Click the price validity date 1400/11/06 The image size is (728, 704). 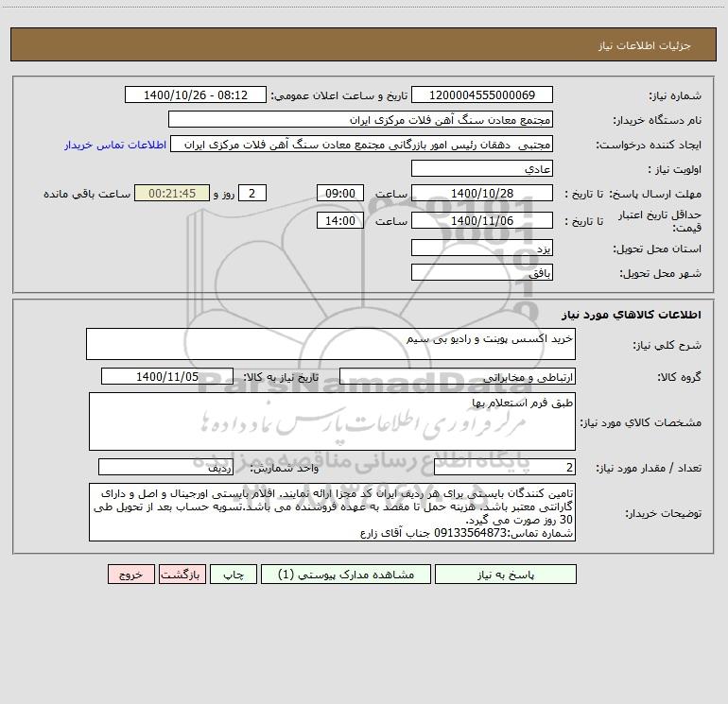point(482,220)
